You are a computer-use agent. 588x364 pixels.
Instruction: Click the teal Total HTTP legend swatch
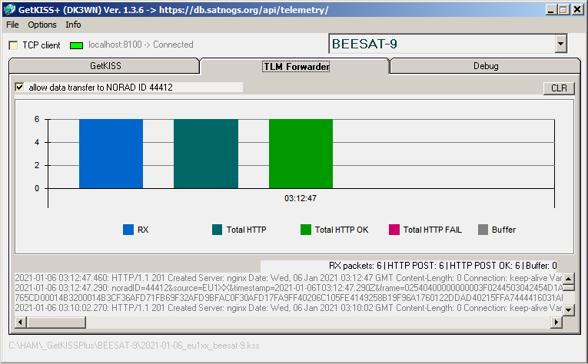pos(217,230)
